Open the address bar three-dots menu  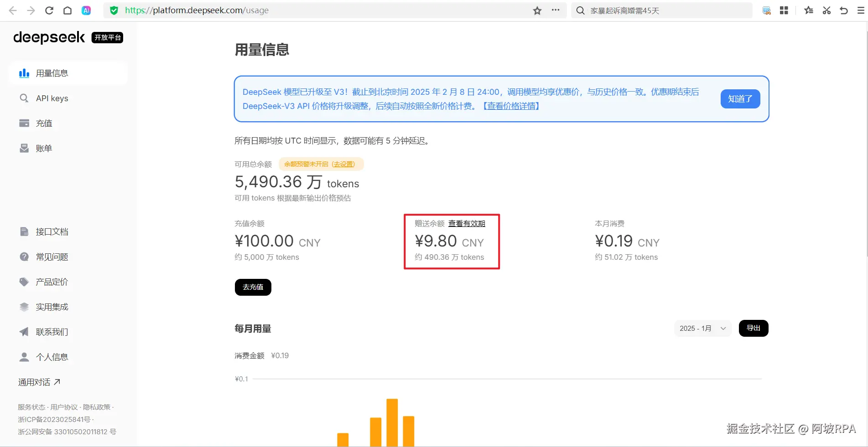pos(556,10)
